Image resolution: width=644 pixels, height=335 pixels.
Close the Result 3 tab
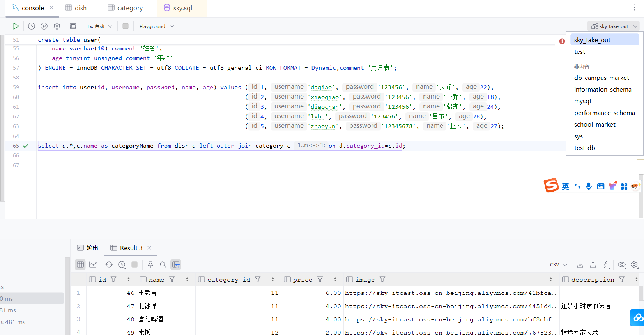click(149, 248)
